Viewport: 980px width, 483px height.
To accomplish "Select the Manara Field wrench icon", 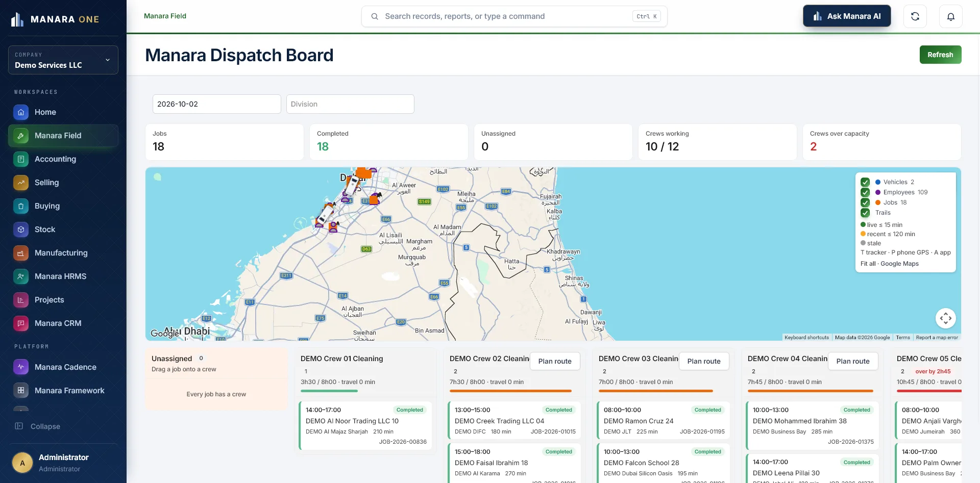I will click(x=21, y=136).
